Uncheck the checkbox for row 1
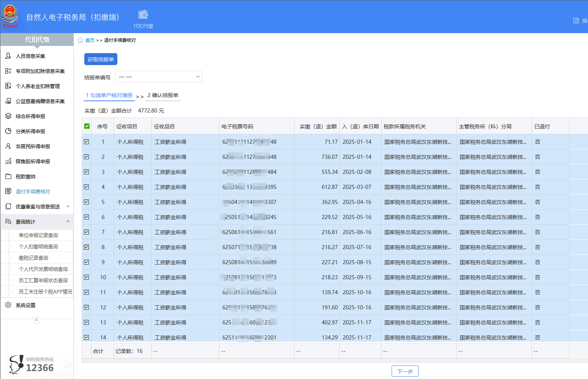 (x=87, y=142)
